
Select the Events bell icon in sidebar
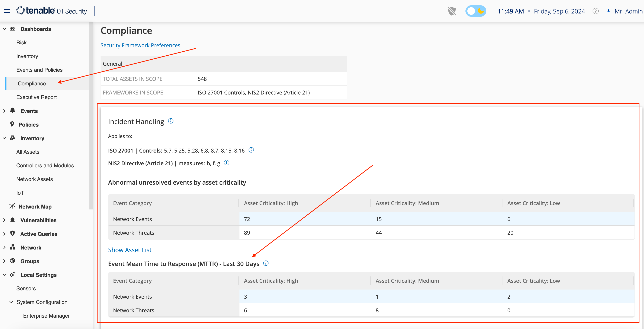[12, 111]
